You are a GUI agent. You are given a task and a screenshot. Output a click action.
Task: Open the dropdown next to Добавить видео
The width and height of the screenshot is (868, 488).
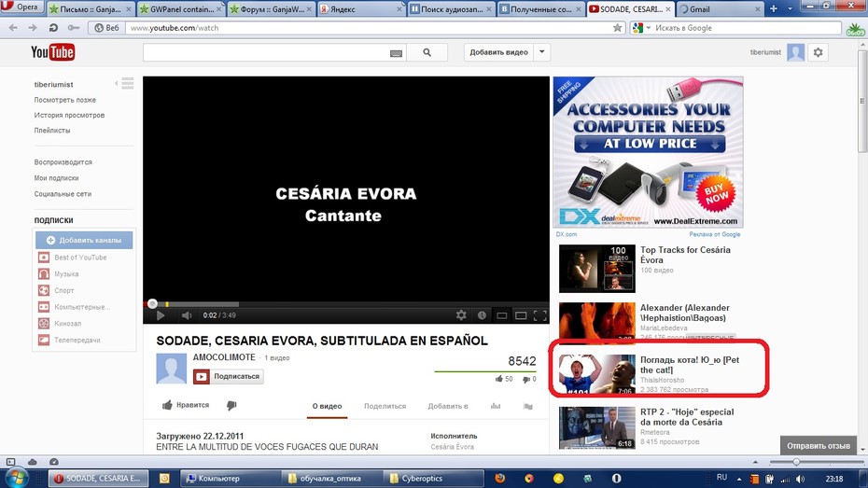pyautogui.click(x=542, y=52)
